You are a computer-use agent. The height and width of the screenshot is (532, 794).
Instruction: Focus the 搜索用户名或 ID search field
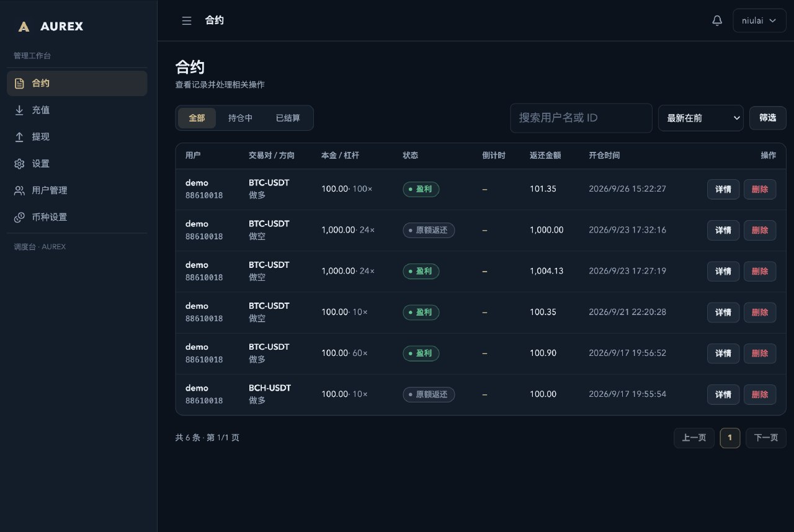581,118
